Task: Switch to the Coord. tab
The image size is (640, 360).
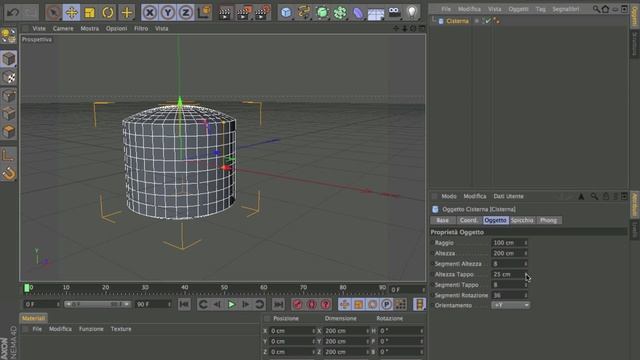Action: point(469,220)
